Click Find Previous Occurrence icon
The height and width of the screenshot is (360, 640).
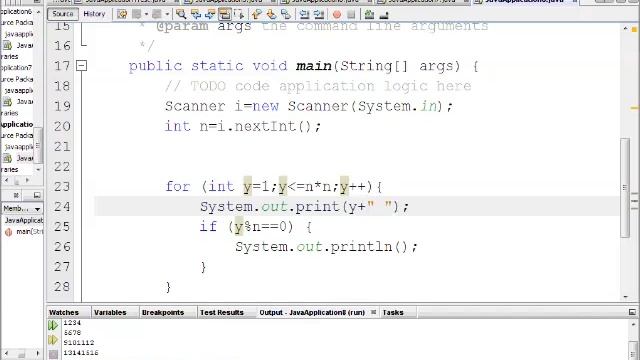tap(196, 14)
